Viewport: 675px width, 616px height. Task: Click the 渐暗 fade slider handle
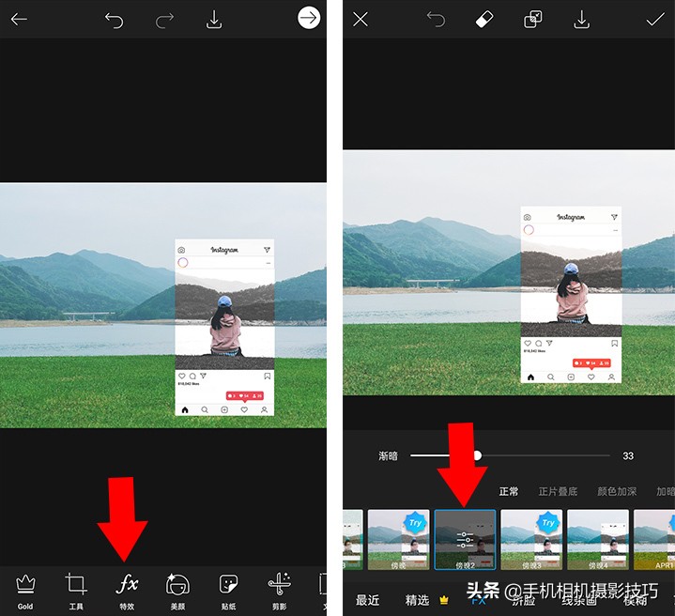[477, 455]
